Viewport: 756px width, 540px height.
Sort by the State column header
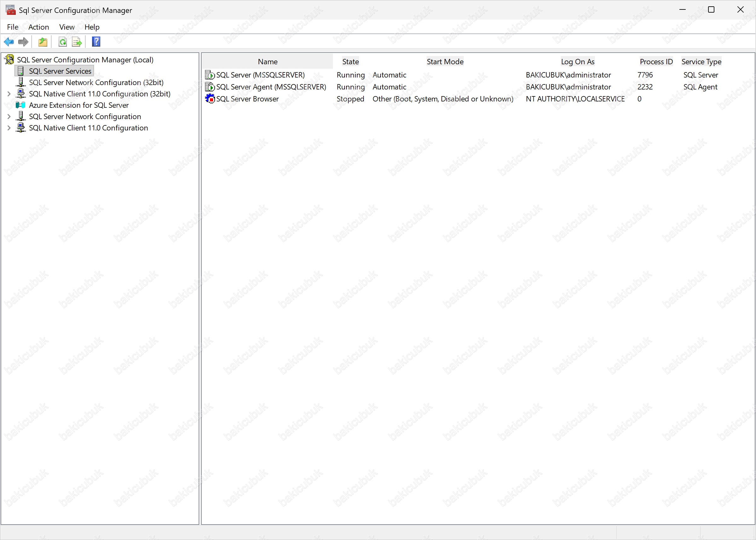[x=350, y=61]
